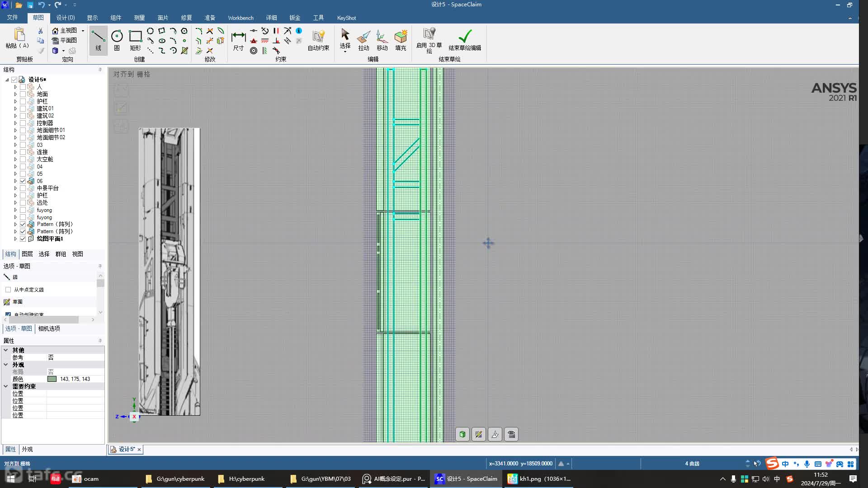Select the Line sketch tool
This screenshot has height=488, width=868.
point(98,40)
